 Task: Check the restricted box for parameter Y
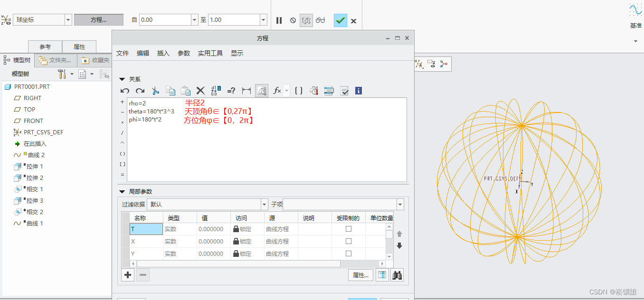tap(349, 253)
